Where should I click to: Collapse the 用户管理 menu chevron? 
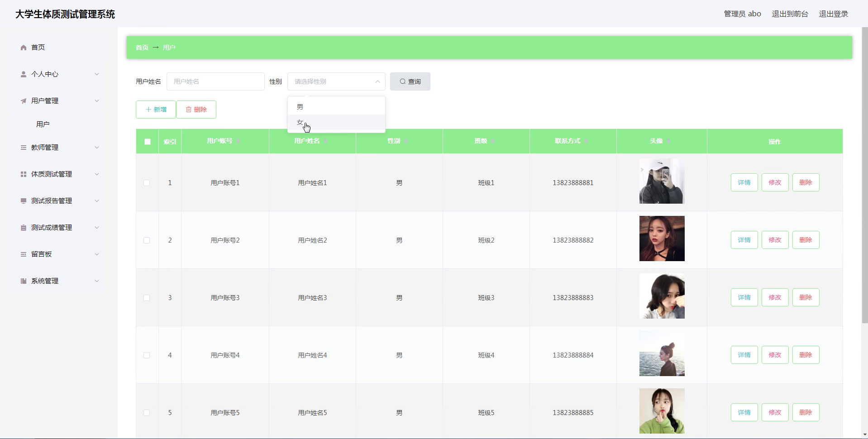tap(97, 101)
